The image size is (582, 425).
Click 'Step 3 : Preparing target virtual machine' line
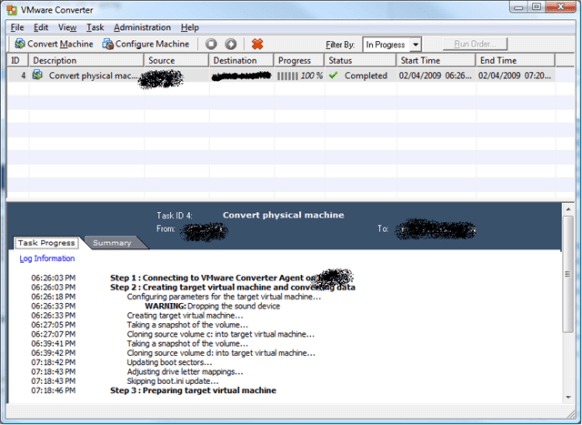tap(193, 390)
